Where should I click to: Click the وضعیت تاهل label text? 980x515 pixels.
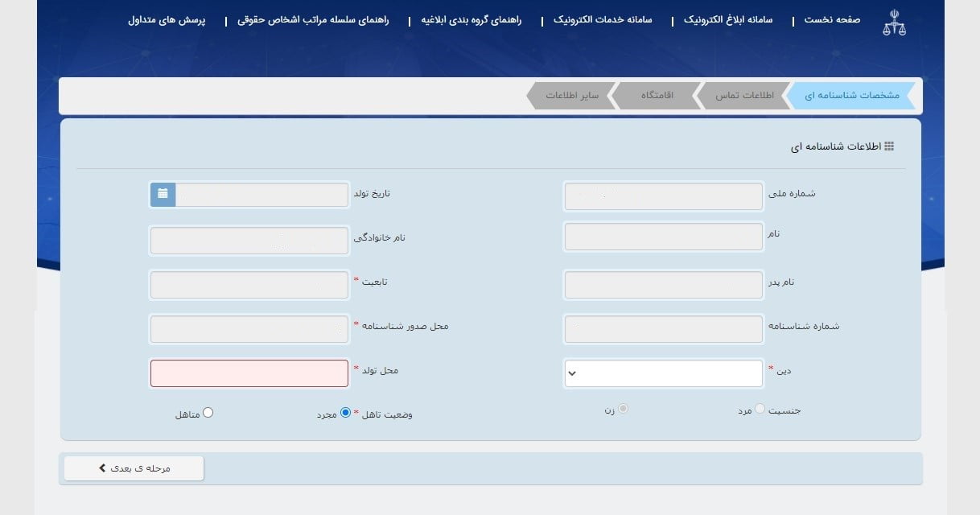(x=387, y=414)
